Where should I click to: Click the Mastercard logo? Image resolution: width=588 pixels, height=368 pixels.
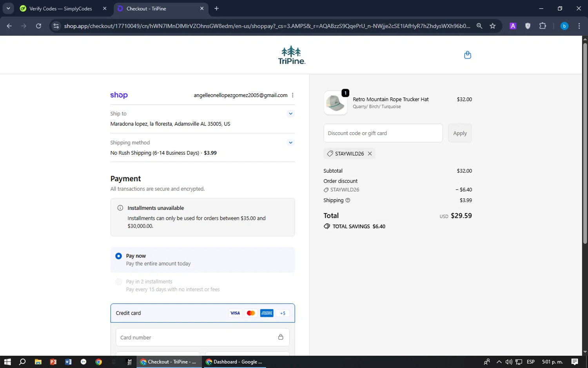(251, 313)
